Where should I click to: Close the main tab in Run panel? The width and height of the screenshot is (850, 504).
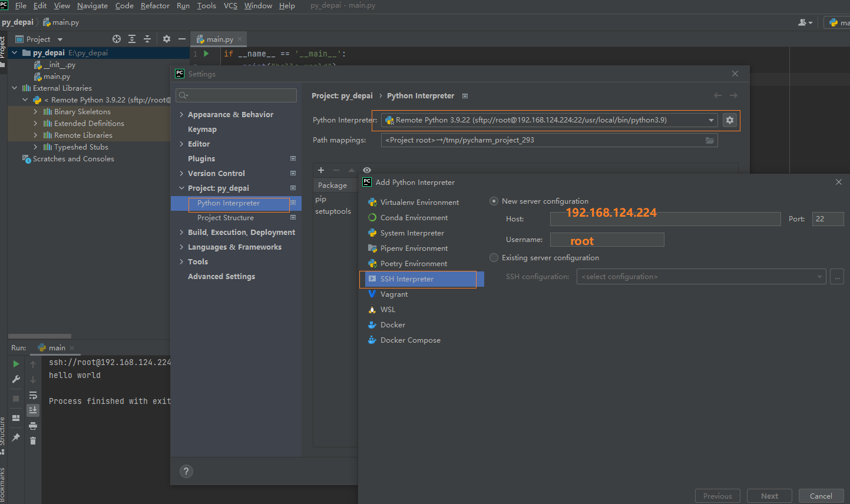point(72,348)
